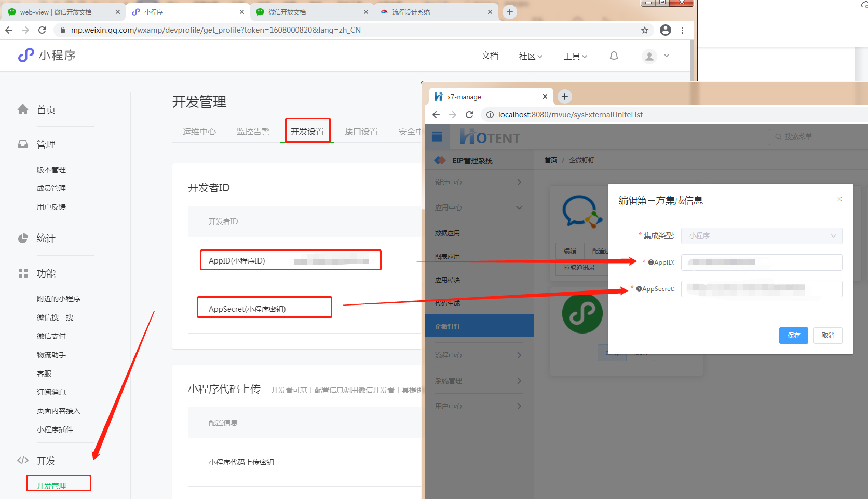This screenshot has width=868, height=499.
Task: Reload the localhost x7-manage page
Action: click(x=469, y=115)
